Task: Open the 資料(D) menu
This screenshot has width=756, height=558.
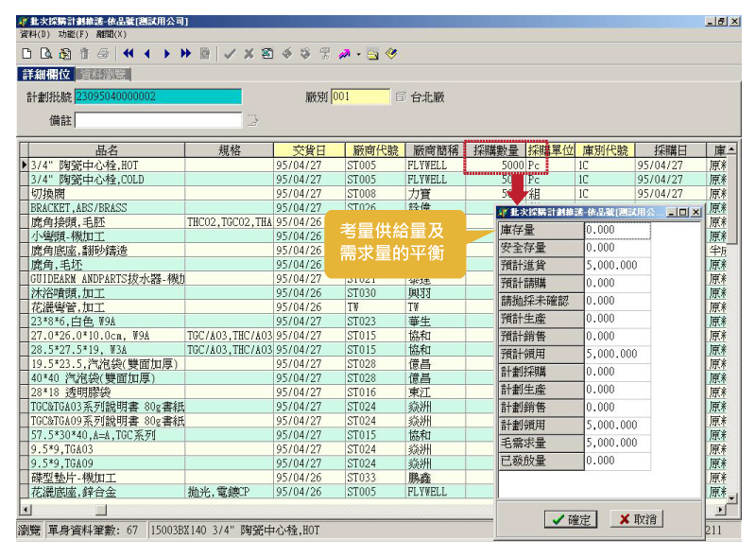Action: (x=35, y=34)
